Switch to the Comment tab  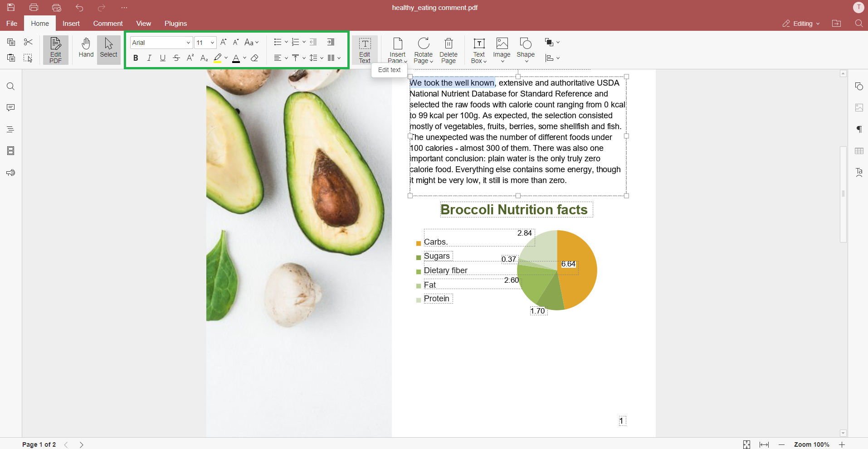click(x=108, y=24)
